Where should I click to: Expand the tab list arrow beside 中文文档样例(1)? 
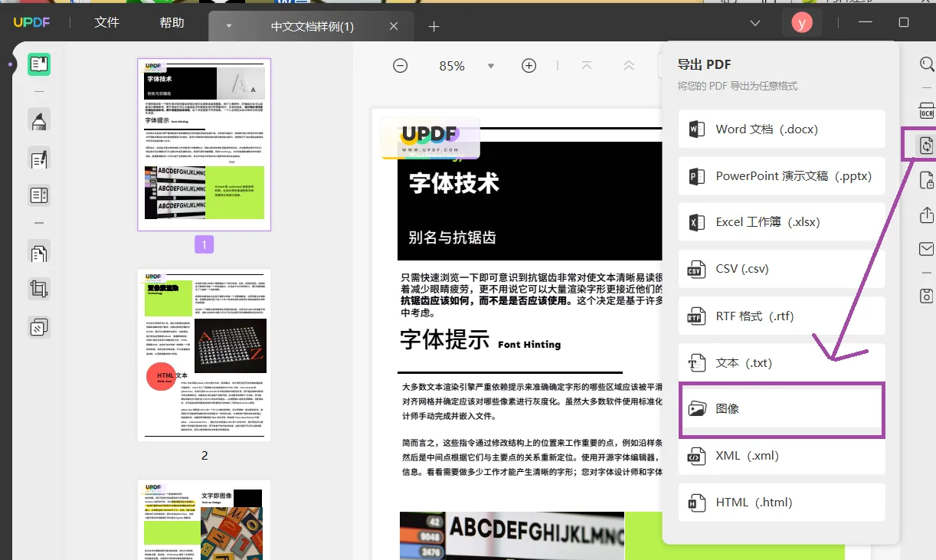(228, 26)
